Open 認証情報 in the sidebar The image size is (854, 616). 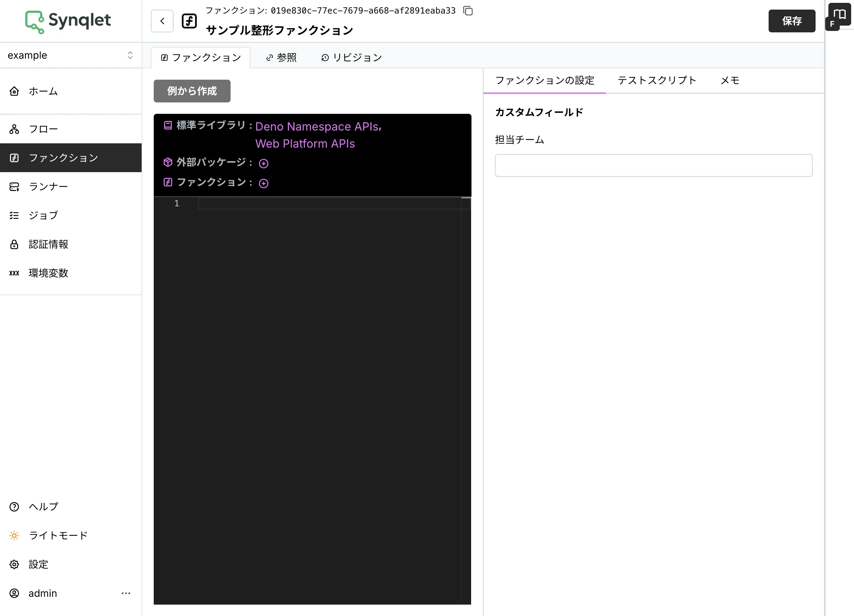[x=71, y=244]
